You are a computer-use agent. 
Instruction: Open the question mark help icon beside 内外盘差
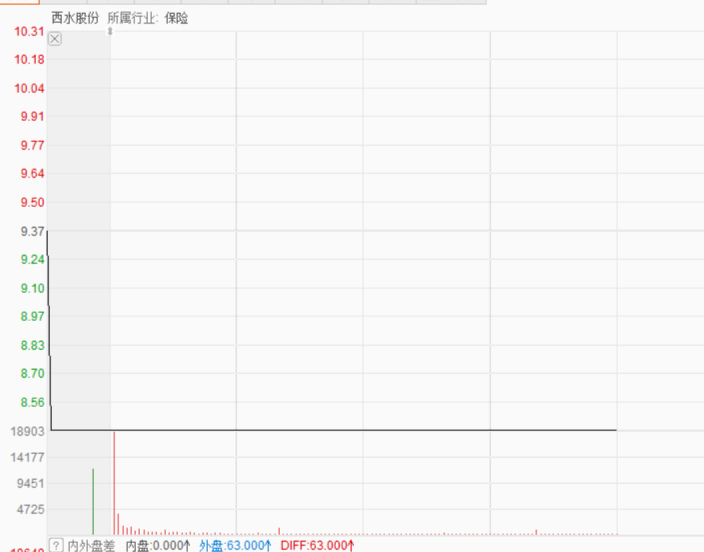click(x=56, y=545)
